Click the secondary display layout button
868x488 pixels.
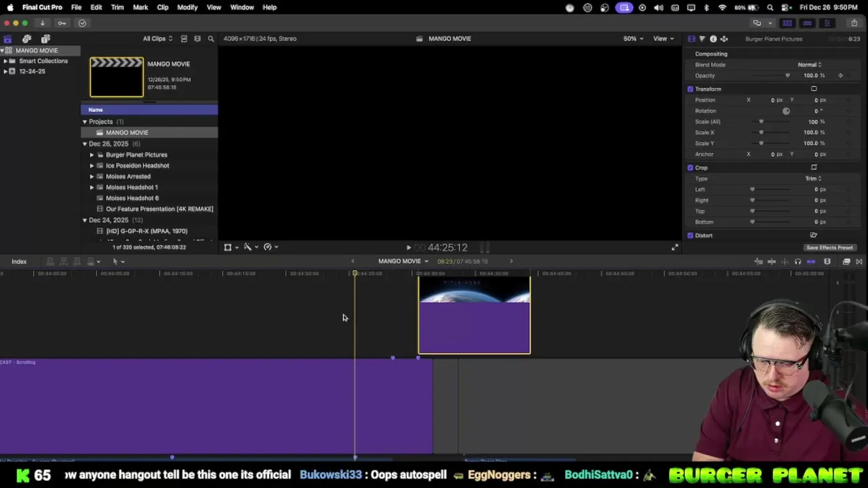point(757,23)
